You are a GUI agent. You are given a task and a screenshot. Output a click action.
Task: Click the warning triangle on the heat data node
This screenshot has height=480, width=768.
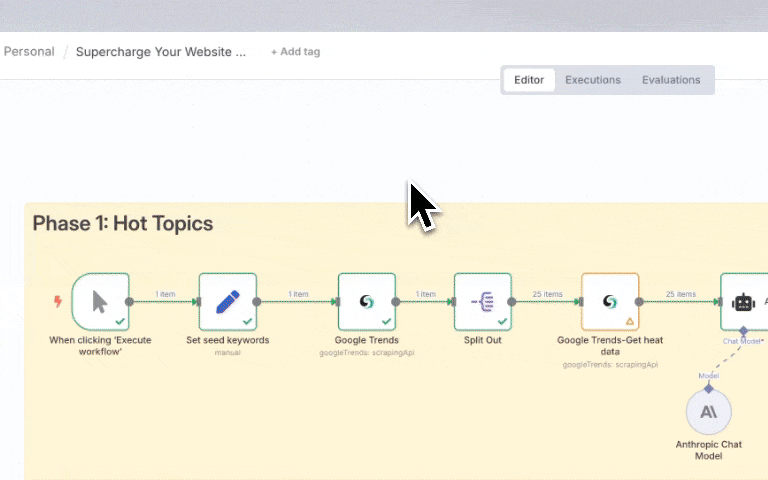click(x=630, y=321)
